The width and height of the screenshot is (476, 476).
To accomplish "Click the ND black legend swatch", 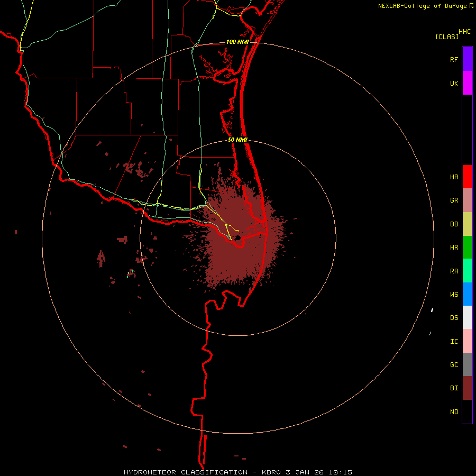I will click(467, 411).
